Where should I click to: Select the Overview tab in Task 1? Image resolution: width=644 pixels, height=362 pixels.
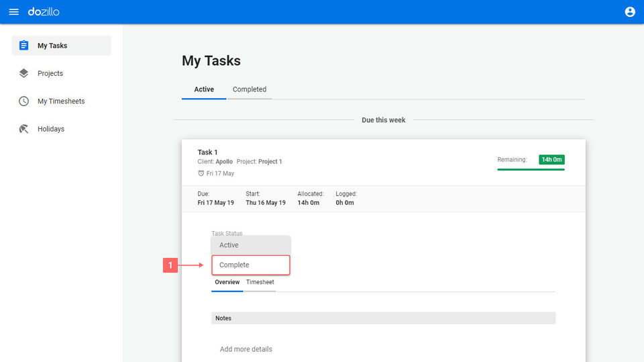[227, 282]
